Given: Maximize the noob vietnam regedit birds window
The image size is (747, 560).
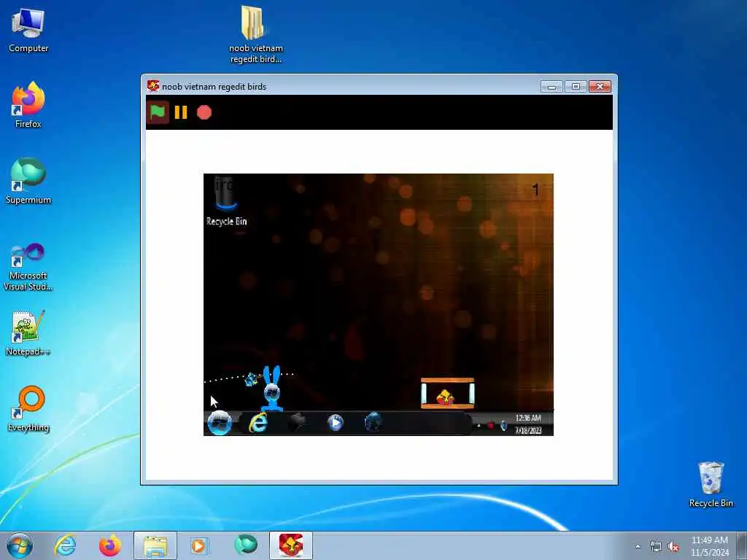Looking at the screenshot, I should point(576,87).
